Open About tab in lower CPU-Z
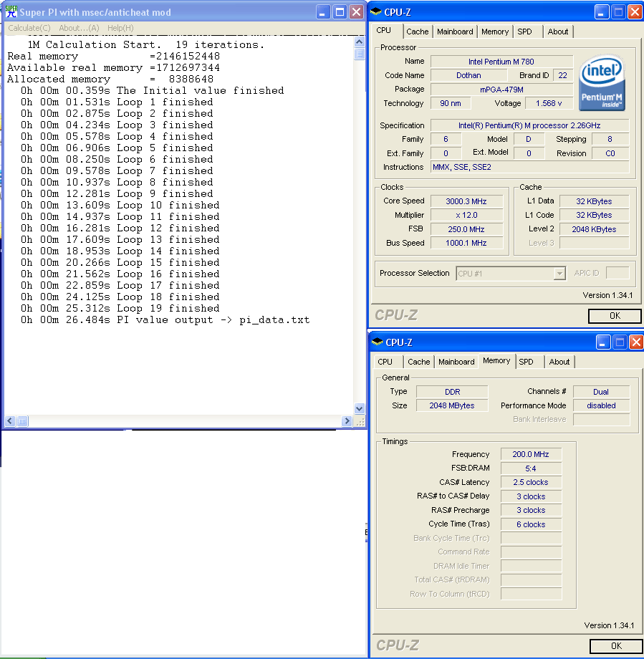The height and width of the screenshot is (659, 644). tap(559, 362)
